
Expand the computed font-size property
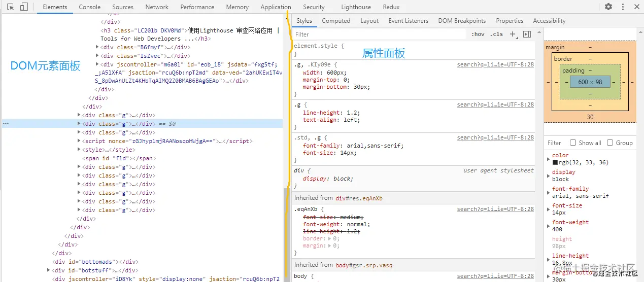click(549, 209)
